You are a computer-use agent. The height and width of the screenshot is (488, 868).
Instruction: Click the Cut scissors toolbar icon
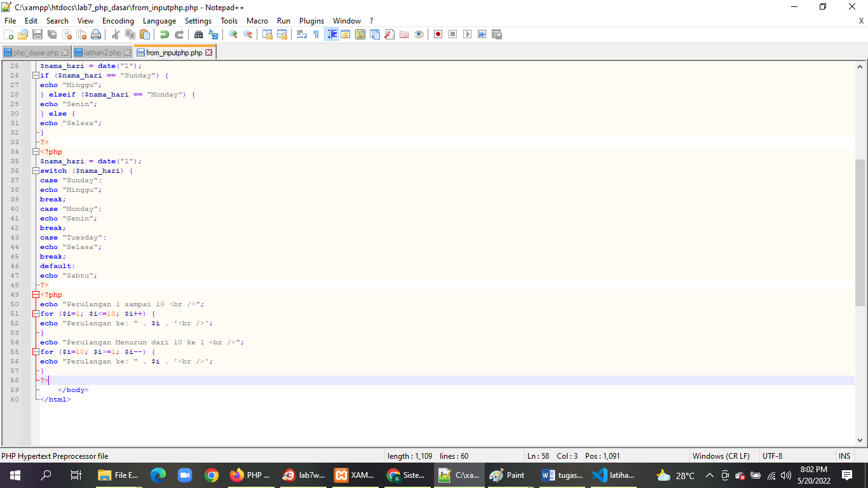116,34
